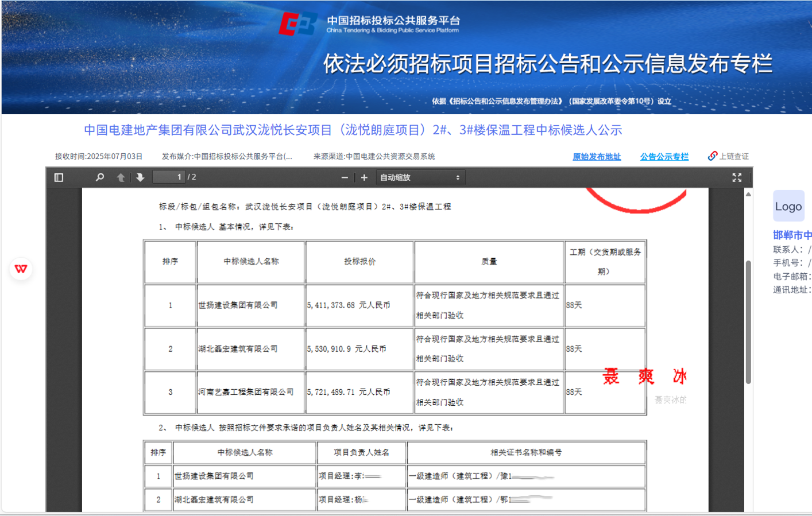This screenshot has width=812, height=516.
Task: Click the Logo placeholder in the right sidebar
Action: pyautogui.click(x=788, y=205)
